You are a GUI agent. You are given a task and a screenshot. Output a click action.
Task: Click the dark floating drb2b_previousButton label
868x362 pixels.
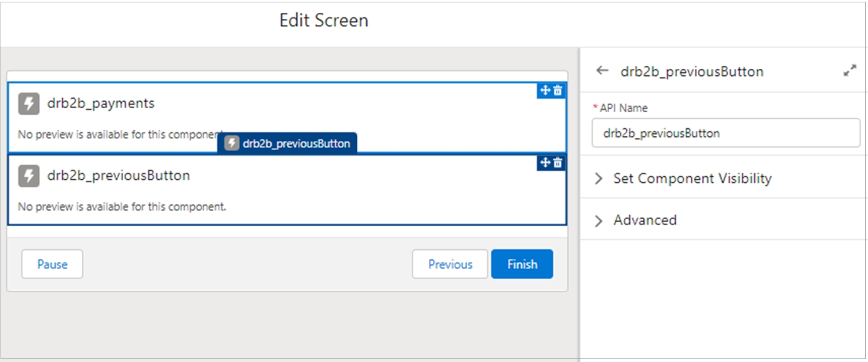[x=296, y=143]
